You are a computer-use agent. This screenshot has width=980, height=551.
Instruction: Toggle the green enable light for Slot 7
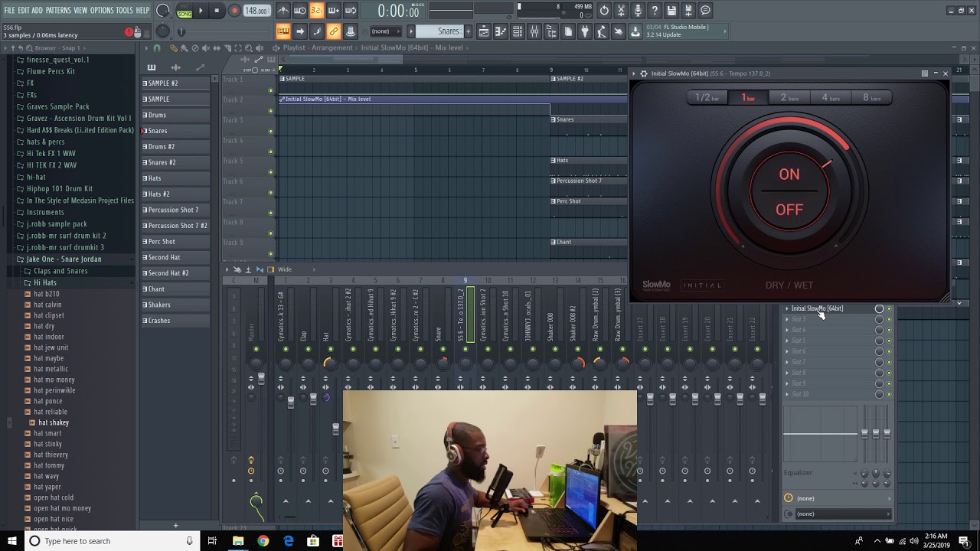pyautogui.click(x=889, y=362)
